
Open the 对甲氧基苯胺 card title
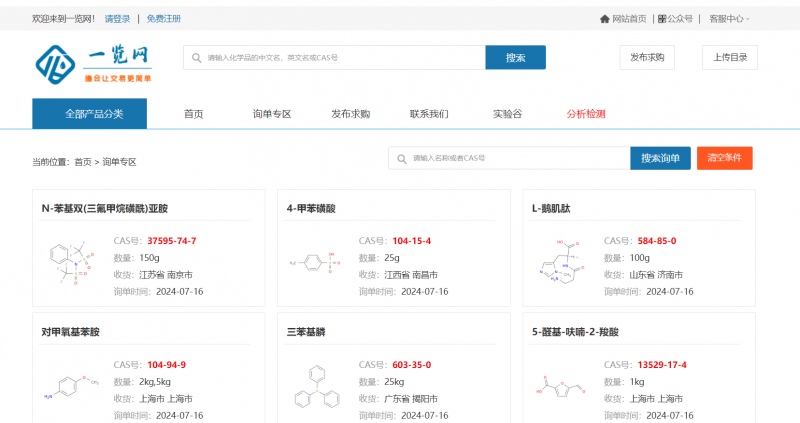pyautogui.click(x=70, y=332)
